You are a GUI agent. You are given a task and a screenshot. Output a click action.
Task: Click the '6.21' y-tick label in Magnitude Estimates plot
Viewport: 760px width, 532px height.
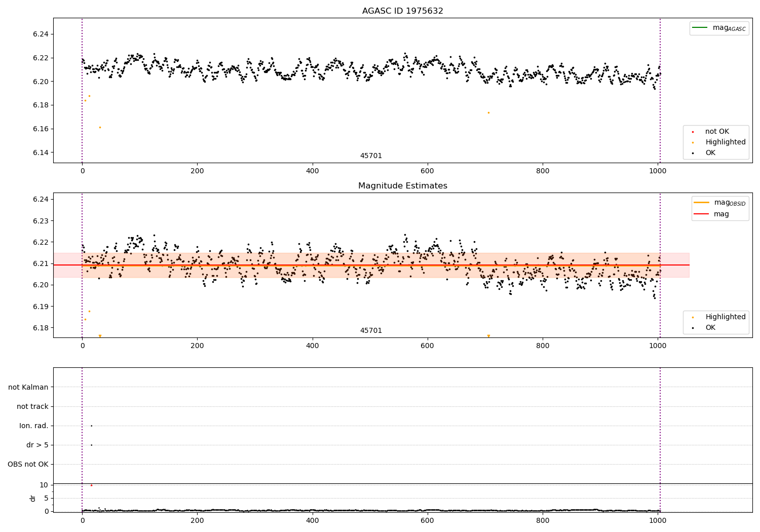(41, 263)
